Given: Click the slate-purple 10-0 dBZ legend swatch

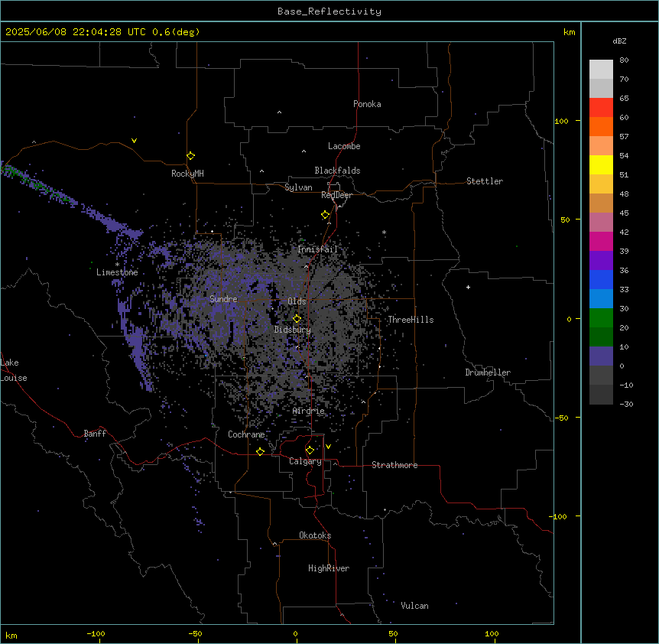Looking at the screenshot, I should point(601,356).
